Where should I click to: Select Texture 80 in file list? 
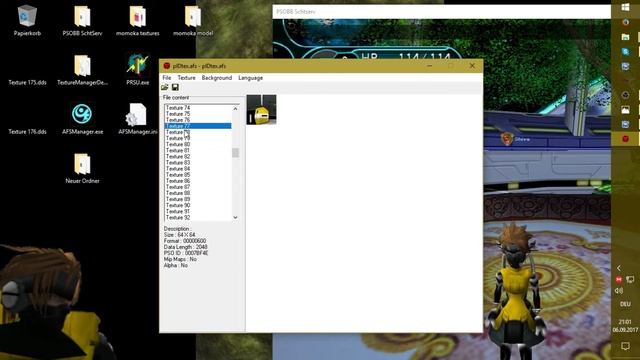point(198,144)
